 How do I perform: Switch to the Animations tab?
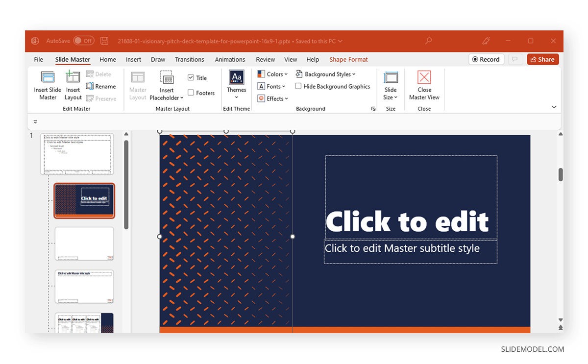click(x=230, y=59)
